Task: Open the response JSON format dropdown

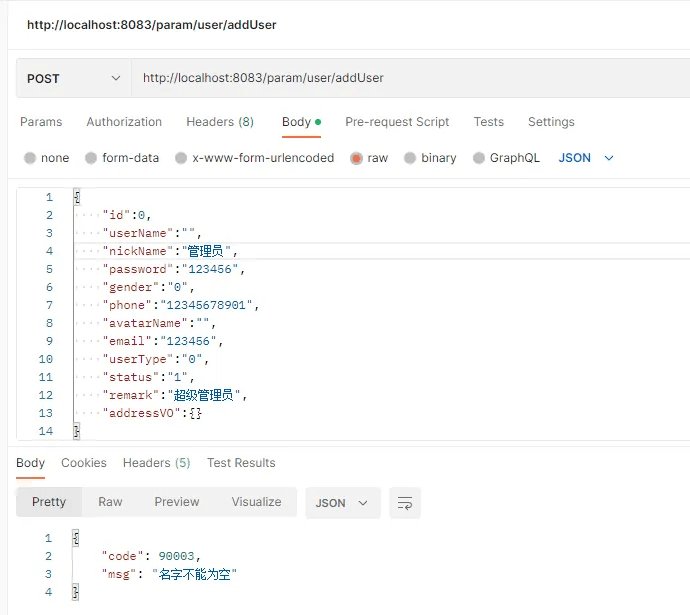Action: click(342, 503)
